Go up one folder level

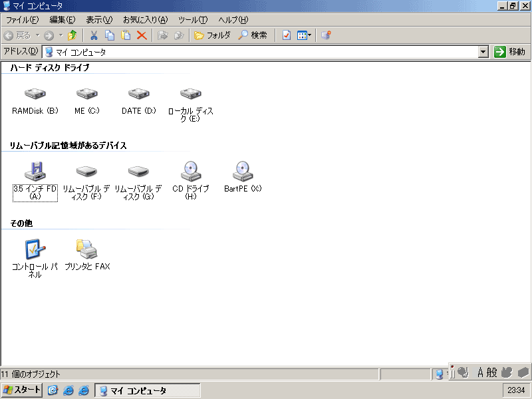coord(72,35)
